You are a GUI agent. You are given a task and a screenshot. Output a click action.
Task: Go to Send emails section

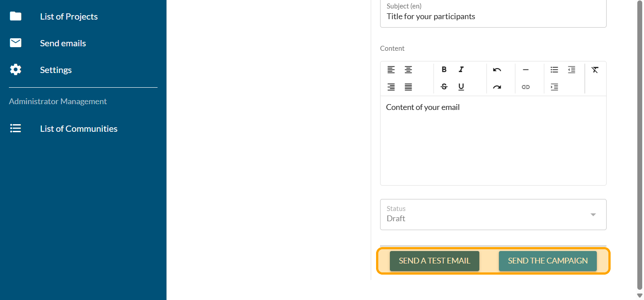[x=63, y=43]
